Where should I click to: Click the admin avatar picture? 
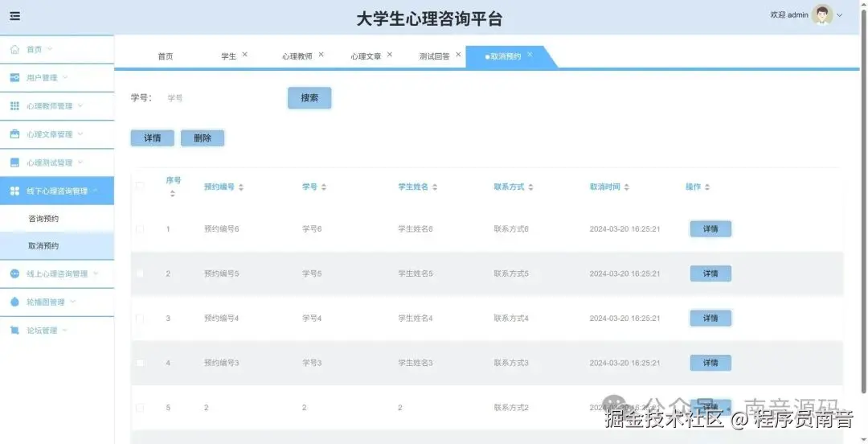point(822,15)
